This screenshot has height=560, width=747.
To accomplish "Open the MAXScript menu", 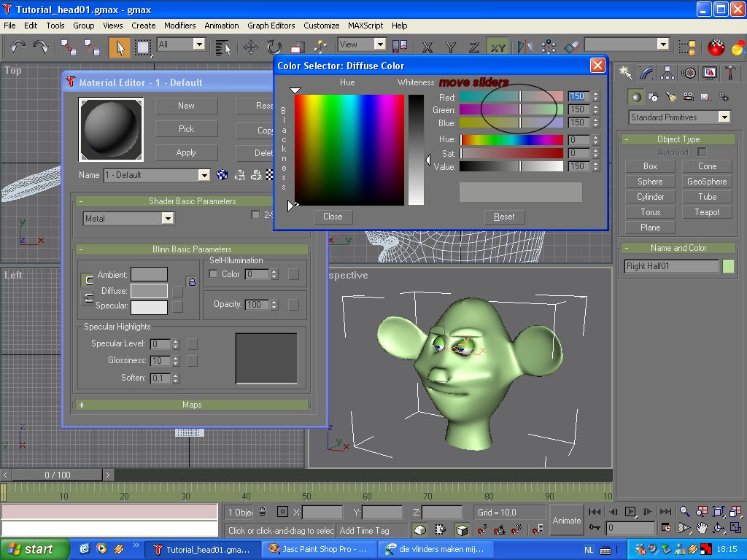I will (x=365, y=26).
